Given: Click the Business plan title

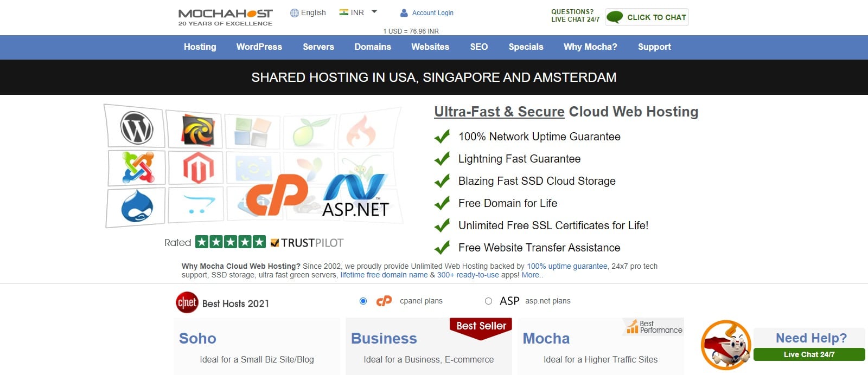Looking at the screenshot, I should coord(384,338).
